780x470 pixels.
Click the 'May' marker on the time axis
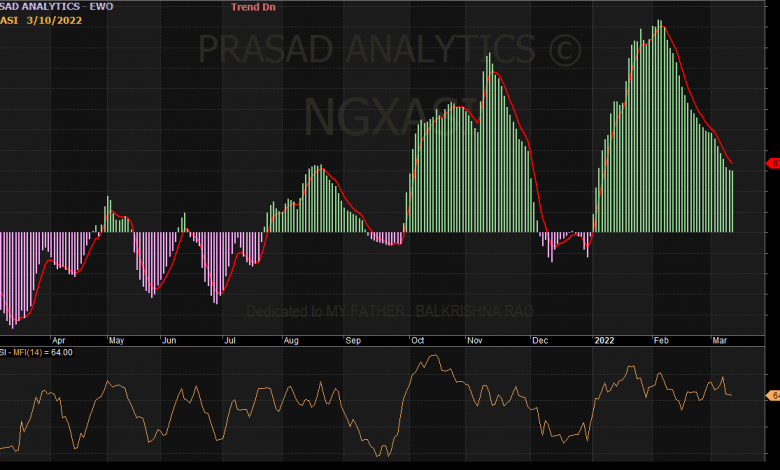tap(116, 340)
